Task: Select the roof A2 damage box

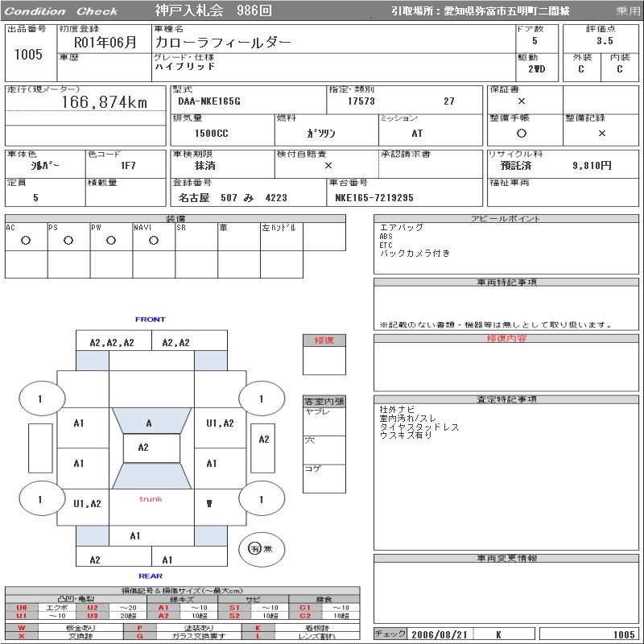Action: (x=143, y=448)
